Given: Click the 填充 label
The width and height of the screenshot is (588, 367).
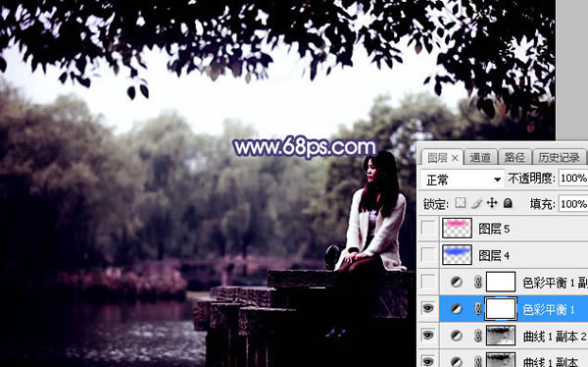Looking at the screenshot, I should tap(543, 204).
